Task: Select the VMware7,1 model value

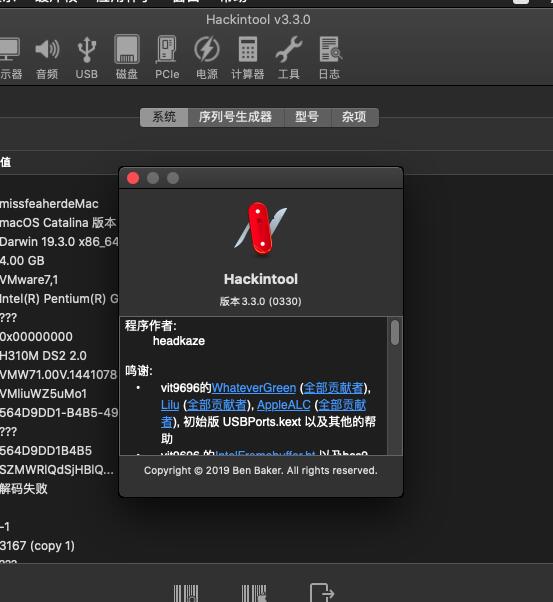Action: coord(29,280)
